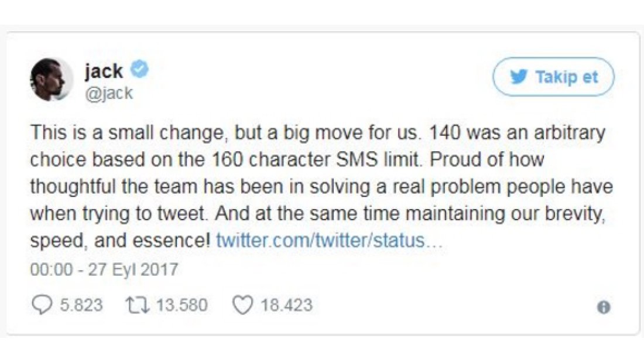Open the tweet info icon
644x362 pixels.
[604, 308]
